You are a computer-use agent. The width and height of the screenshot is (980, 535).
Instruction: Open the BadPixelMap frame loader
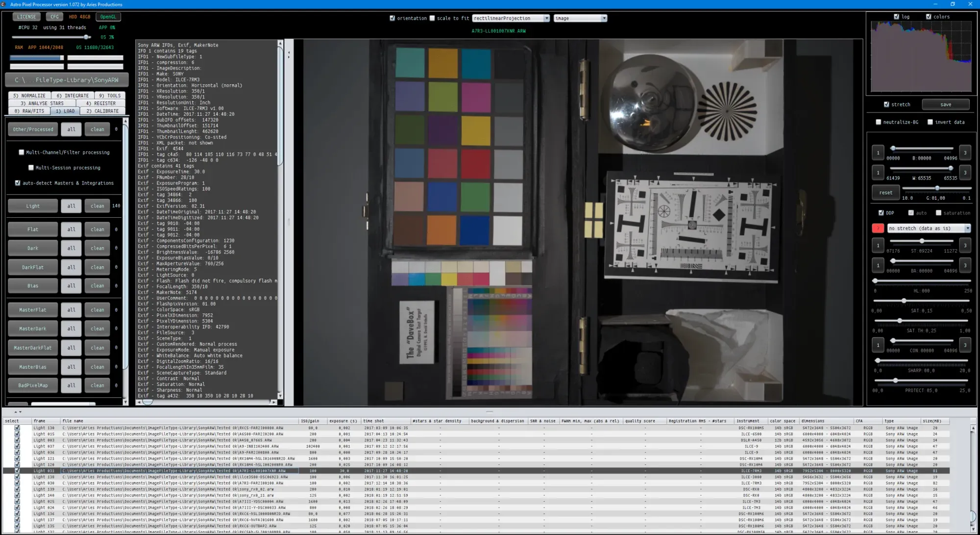[x=33, y=385]
